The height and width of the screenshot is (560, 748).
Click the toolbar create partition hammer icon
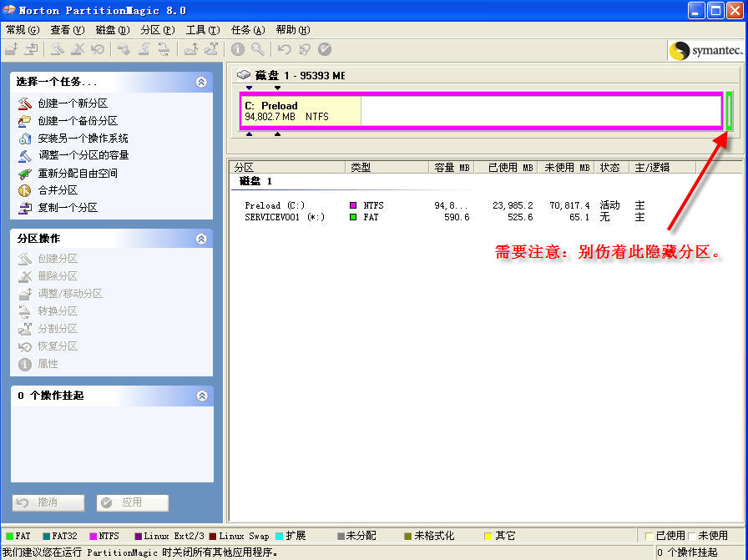point(58,49)
